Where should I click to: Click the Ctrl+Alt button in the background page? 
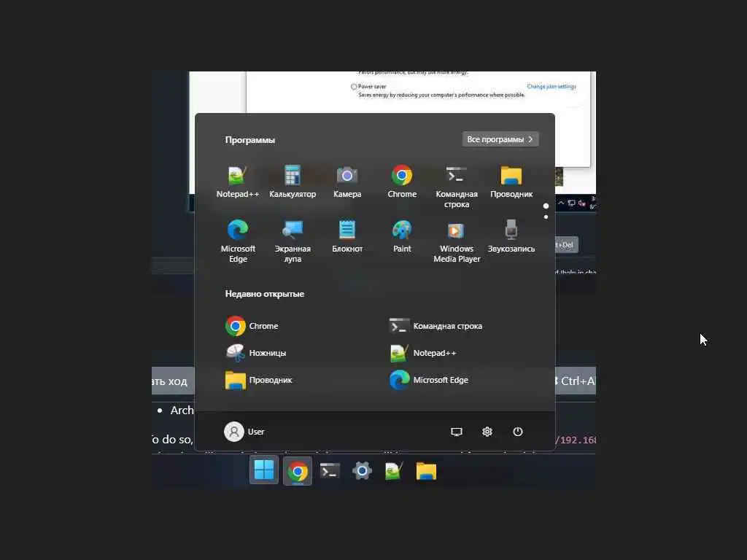[x=576, y=381]
